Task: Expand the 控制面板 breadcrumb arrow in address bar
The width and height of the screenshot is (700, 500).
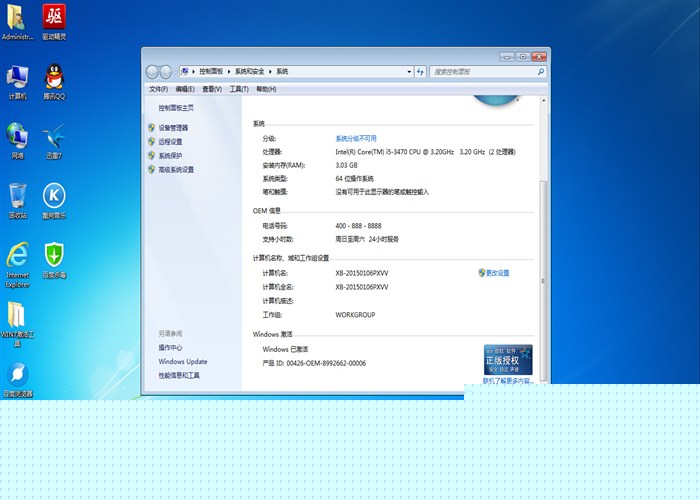Action: (231, 72)
